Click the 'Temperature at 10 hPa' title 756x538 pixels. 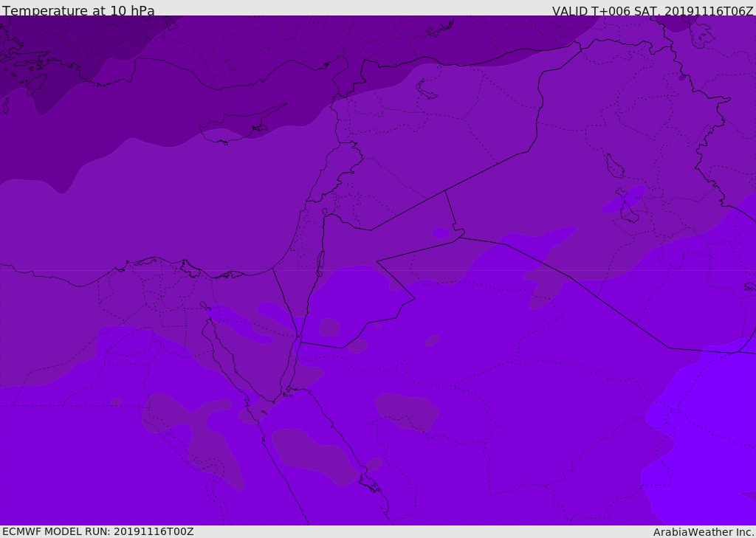click(x=78, y=10)
